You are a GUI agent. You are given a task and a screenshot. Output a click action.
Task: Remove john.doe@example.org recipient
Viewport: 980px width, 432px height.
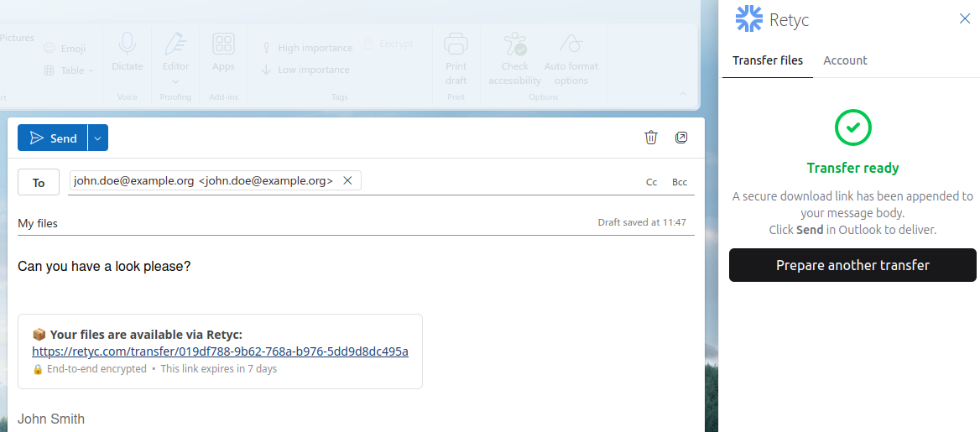348,180
